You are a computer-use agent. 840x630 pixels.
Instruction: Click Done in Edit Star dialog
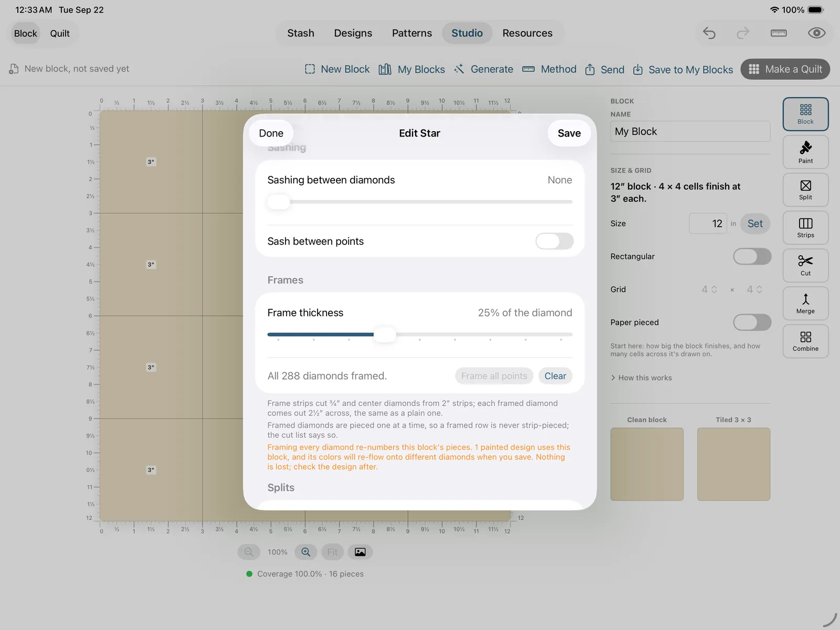click(x=271, y=133)
